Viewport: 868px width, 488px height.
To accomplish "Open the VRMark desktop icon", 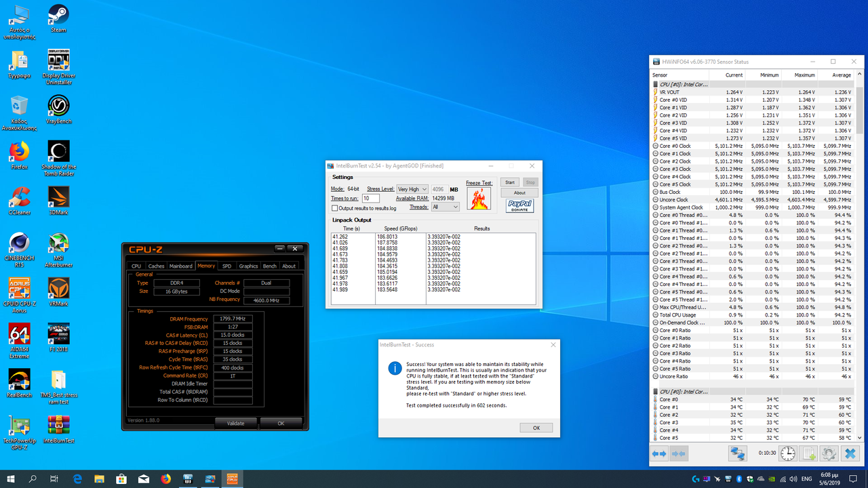I will (58, 292).
